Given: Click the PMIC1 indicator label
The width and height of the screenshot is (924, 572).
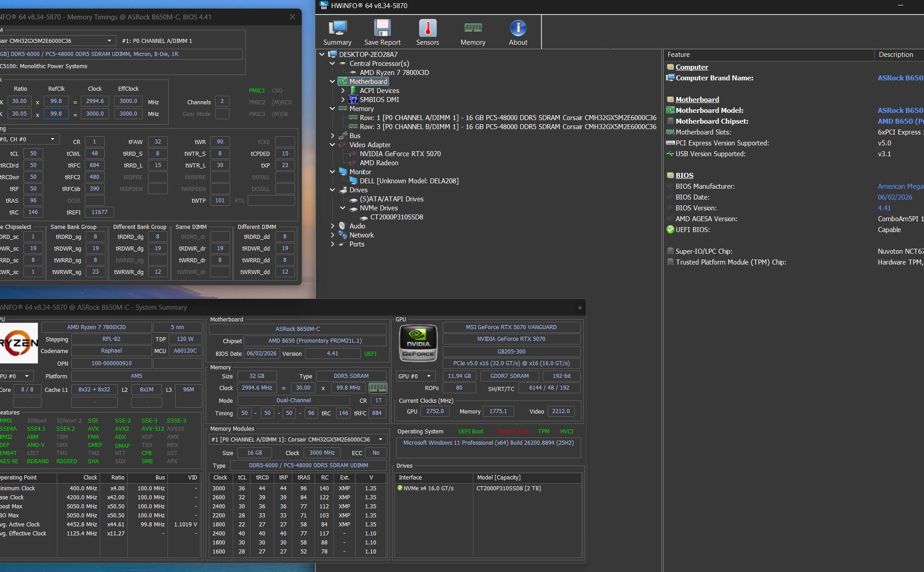Looking at the screenshot, I should click(x=257, y=90).
